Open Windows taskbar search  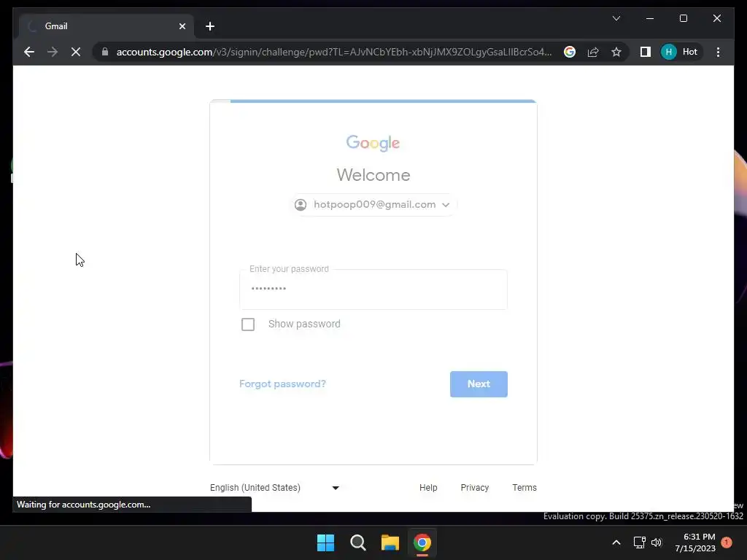point(357,542)
